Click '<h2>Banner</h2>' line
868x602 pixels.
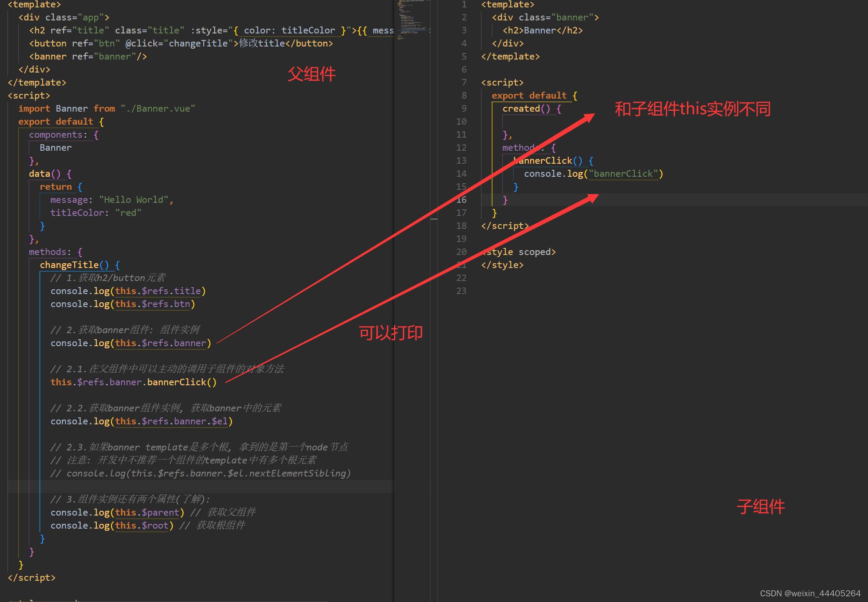tap(543, 30)
